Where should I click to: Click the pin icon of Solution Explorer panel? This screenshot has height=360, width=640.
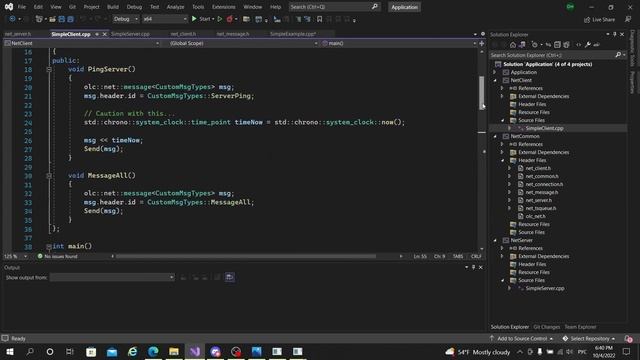pos(615,34)
